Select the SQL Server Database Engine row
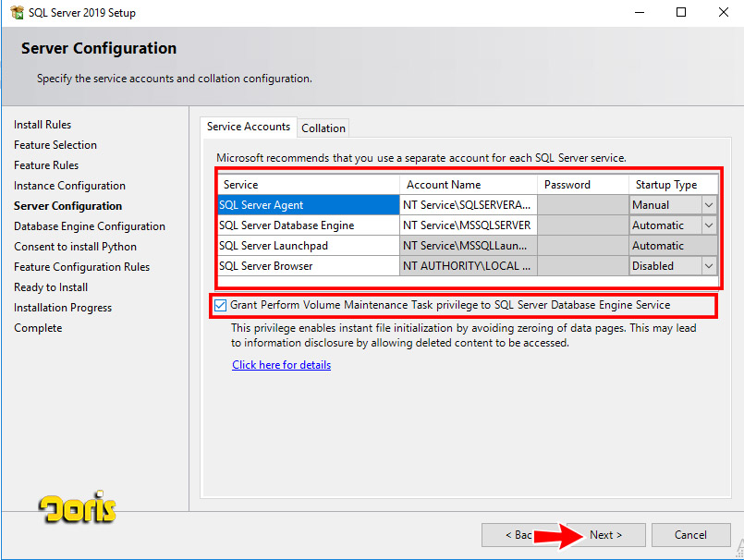The height and width of the screenshot is (560, 744). point(309,225)
